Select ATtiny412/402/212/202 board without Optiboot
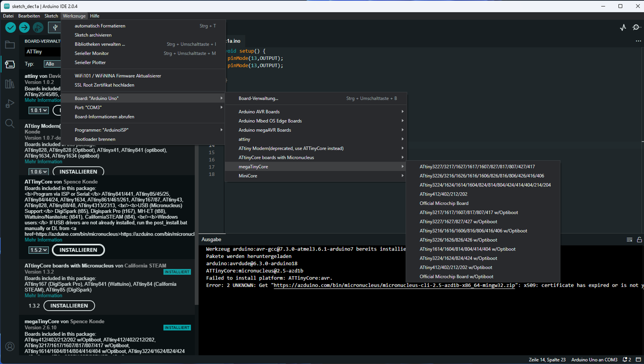 (x=483, y=194)
